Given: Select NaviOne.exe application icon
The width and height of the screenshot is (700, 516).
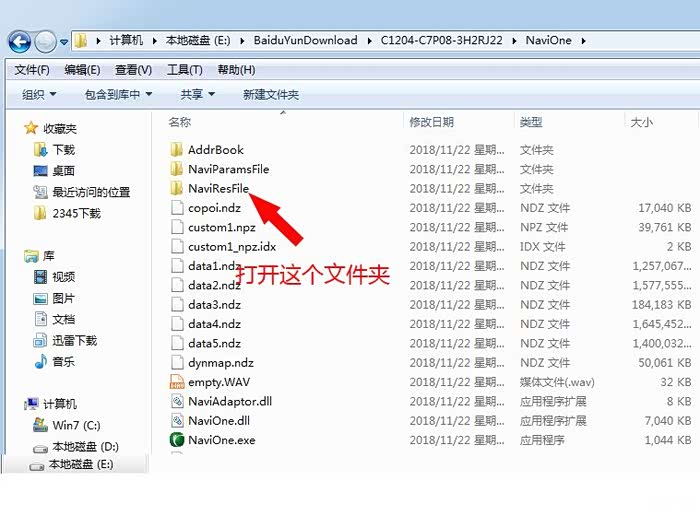Looking at the screenshot, I should coord(177,440).
